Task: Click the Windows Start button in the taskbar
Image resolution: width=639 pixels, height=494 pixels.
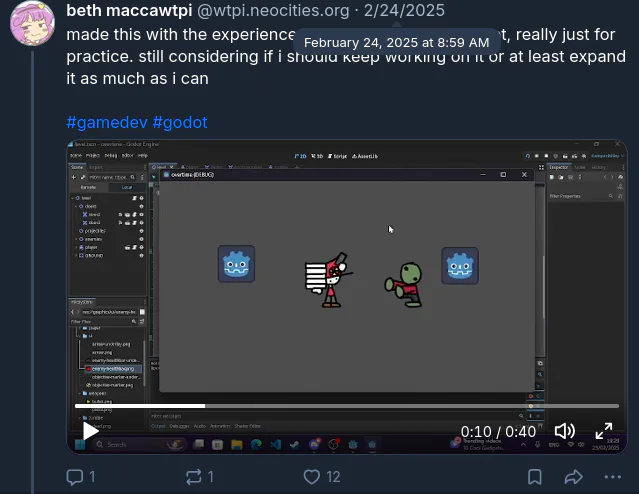Action: click(80, 444)
